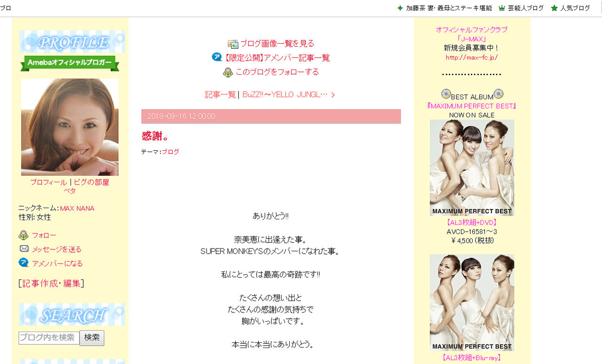
Task: Click the フォロー link in the sidebar
Action: coord(44,235)
